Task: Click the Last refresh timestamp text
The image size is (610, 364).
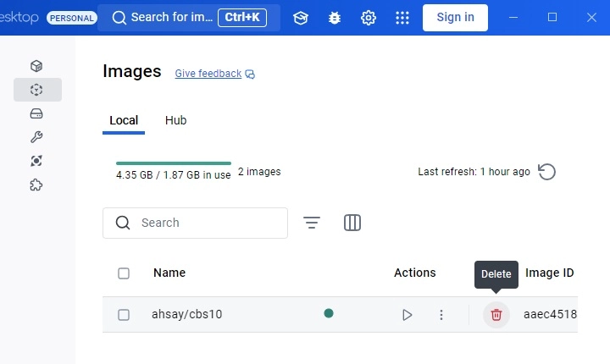Action: (474, 172)
